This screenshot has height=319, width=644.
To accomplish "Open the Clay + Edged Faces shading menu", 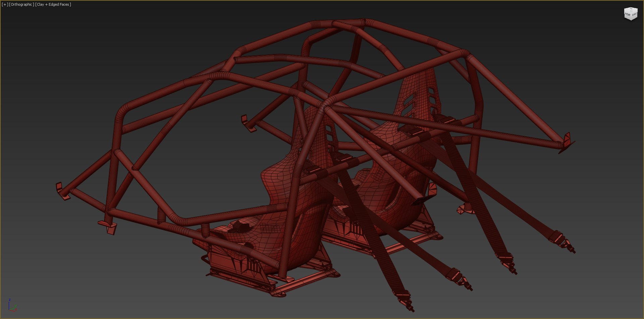I will coord(53,4).
